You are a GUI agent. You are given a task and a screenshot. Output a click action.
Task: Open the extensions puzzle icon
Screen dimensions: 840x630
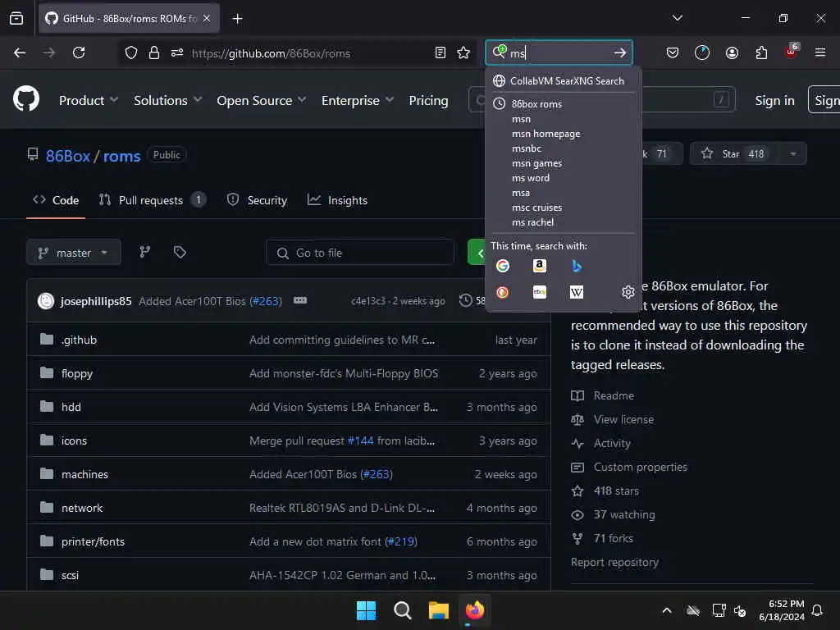pyautogui.click(x=761, y=52)
